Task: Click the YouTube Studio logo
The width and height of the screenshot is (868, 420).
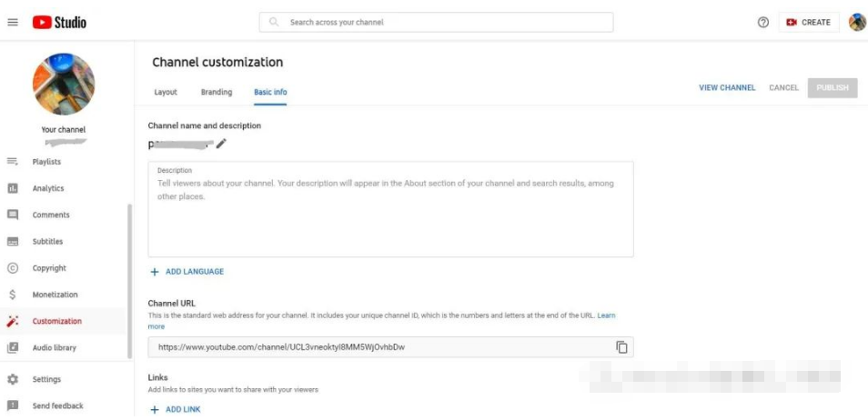Action: (59, 22)
